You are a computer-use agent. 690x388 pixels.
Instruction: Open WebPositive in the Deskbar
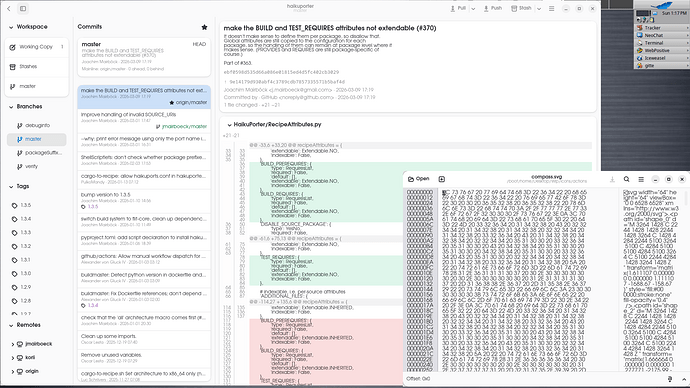pyautogui.click(x=662, y=50)
